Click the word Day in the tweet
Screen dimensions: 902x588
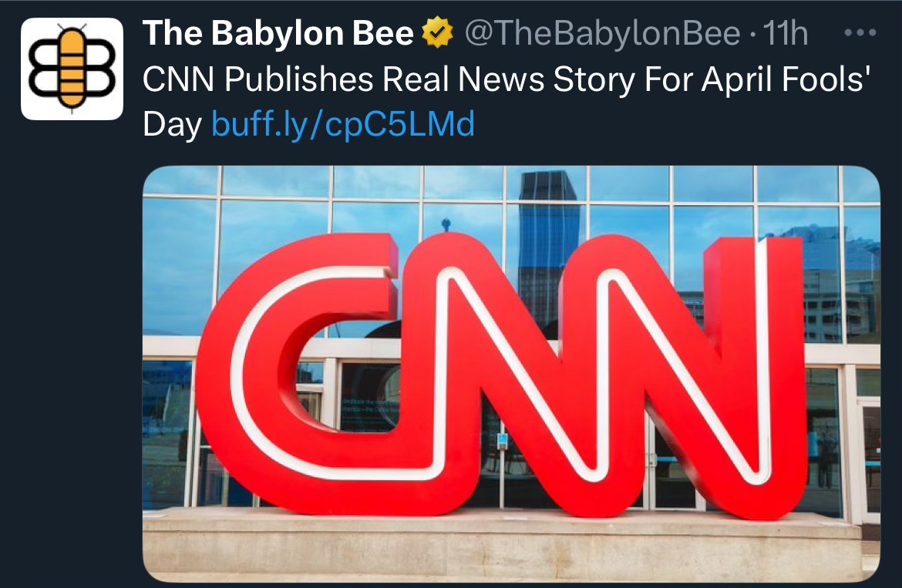pos(172,125)
